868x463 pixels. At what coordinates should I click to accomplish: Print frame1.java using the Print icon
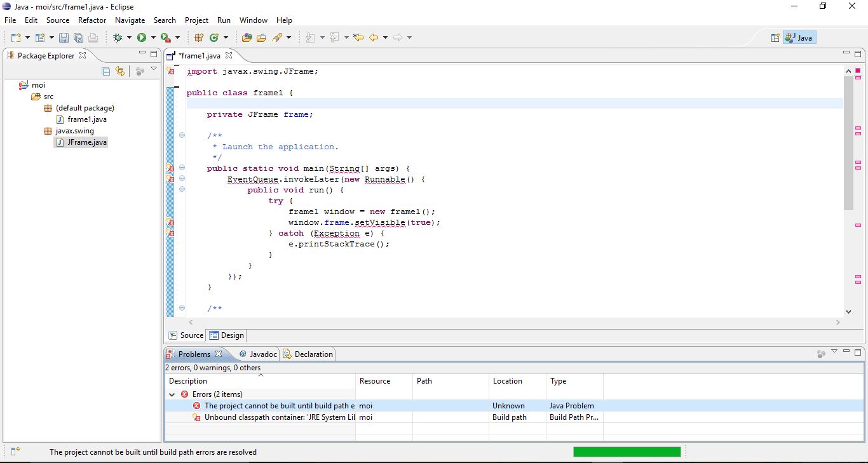(93, 37)
